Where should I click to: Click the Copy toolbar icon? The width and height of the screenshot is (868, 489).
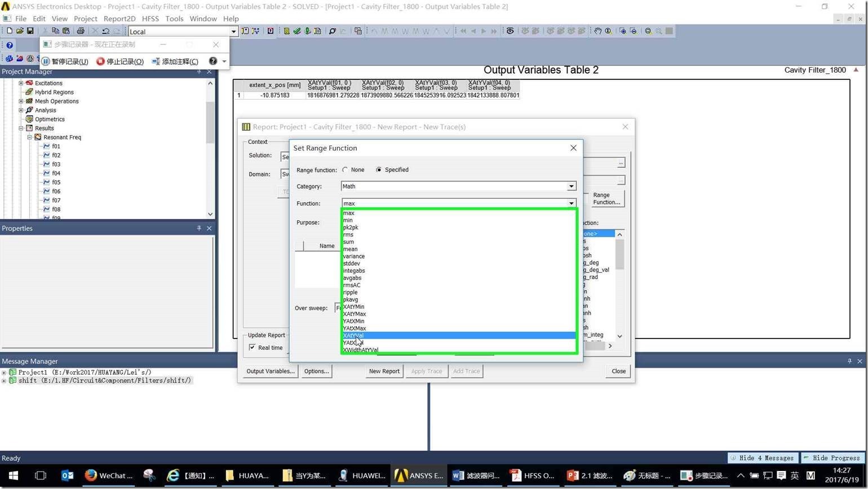pyautogui.click(x=55, y=31)
